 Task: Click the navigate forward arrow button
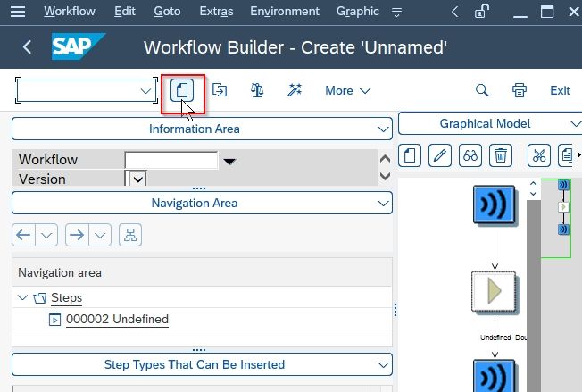77,235
